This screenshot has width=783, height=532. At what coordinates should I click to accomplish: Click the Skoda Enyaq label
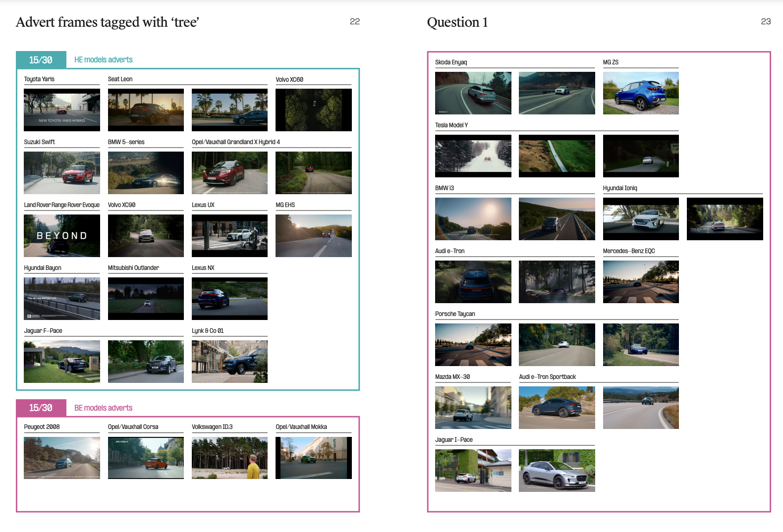pos(451,62)
